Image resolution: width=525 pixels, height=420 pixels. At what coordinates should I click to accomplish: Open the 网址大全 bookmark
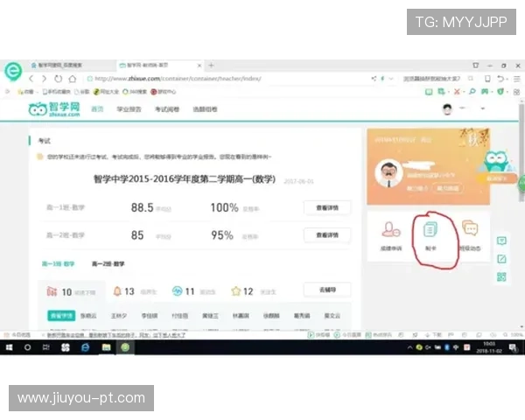pyautogui.click(x=106, y=92)
